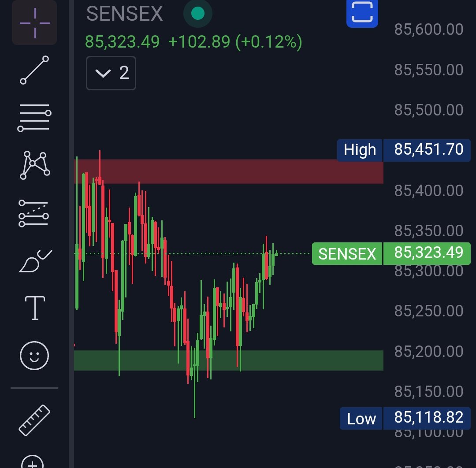Click the last price 85,323.49 in header
Screen dimensions: 476x468
(x=123, y=41)
